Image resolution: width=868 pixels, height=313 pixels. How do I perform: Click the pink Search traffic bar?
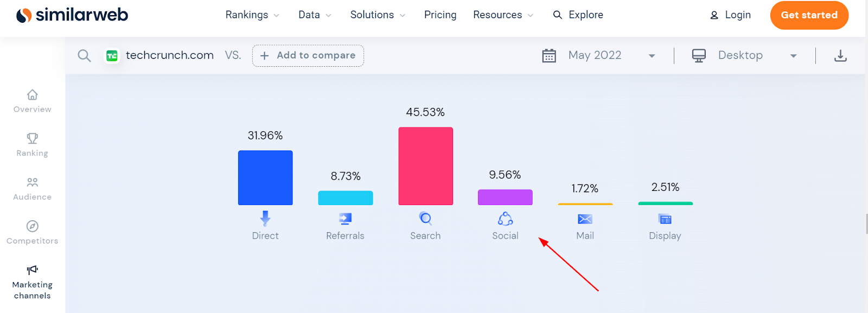(425, 166)
